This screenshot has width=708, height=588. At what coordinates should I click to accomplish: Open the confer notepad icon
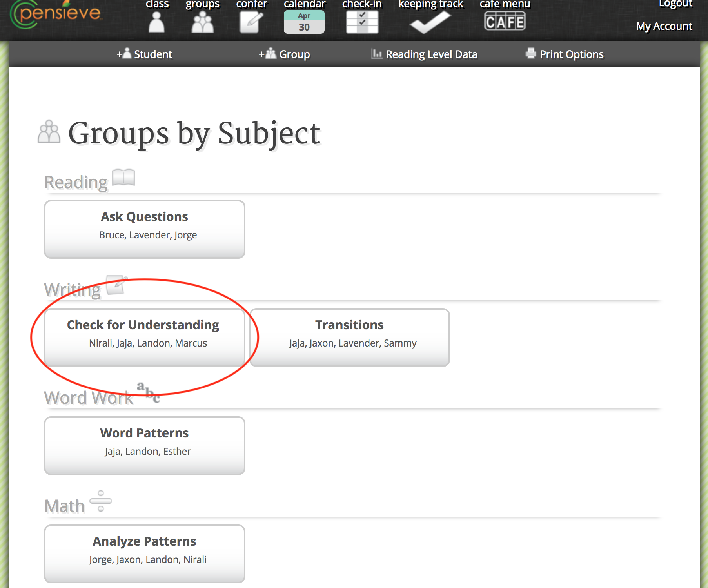coord(251,22)
